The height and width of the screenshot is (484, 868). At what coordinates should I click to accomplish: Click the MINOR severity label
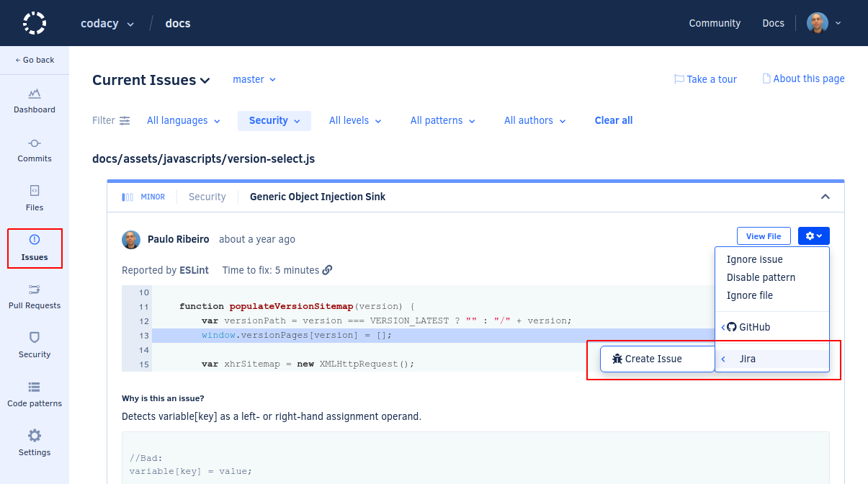pyautogui.click(x=153, y=197)
